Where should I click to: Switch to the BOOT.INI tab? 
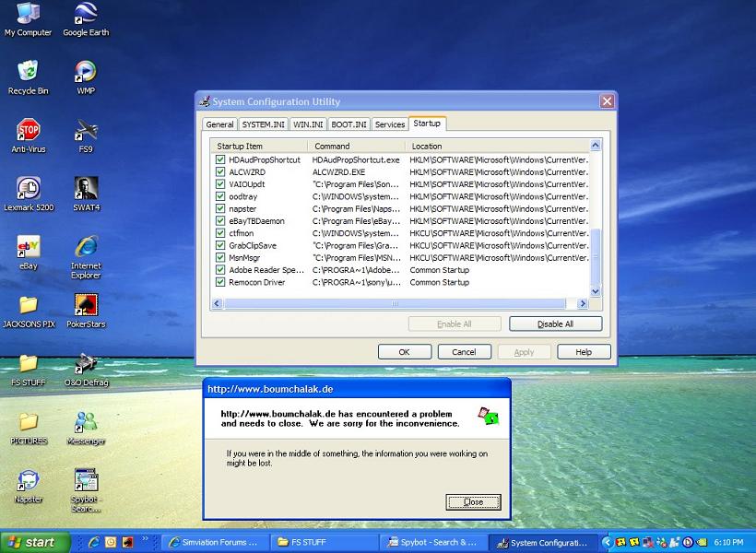pos(348,124)
